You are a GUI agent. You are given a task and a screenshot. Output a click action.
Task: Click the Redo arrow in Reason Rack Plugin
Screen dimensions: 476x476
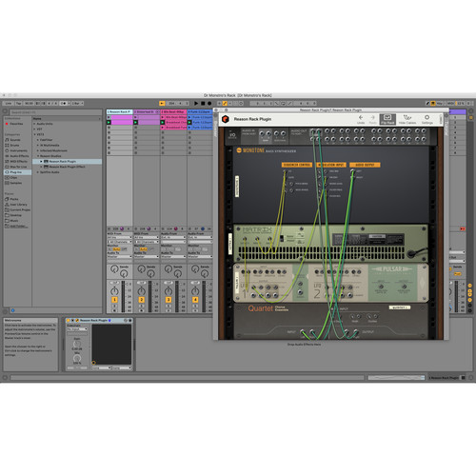coord(373,119)
